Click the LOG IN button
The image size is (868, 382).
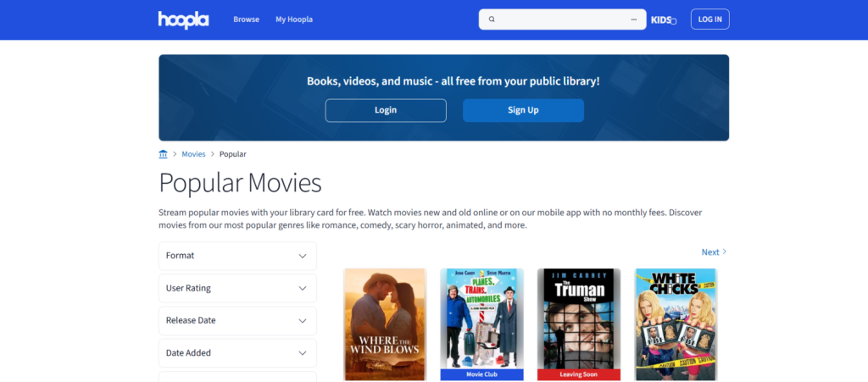tap(709, 19)
